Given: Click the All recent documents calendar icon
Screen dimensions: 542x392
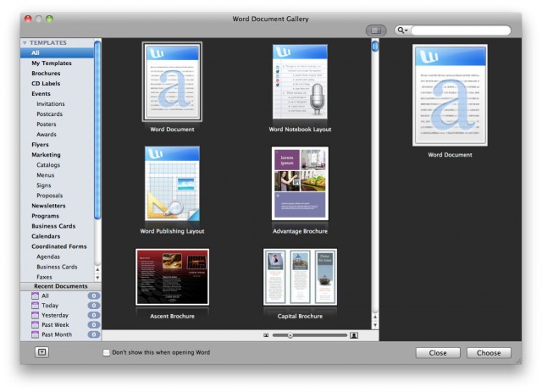Looking at the screenshot, I should click(x=35, y=295).
